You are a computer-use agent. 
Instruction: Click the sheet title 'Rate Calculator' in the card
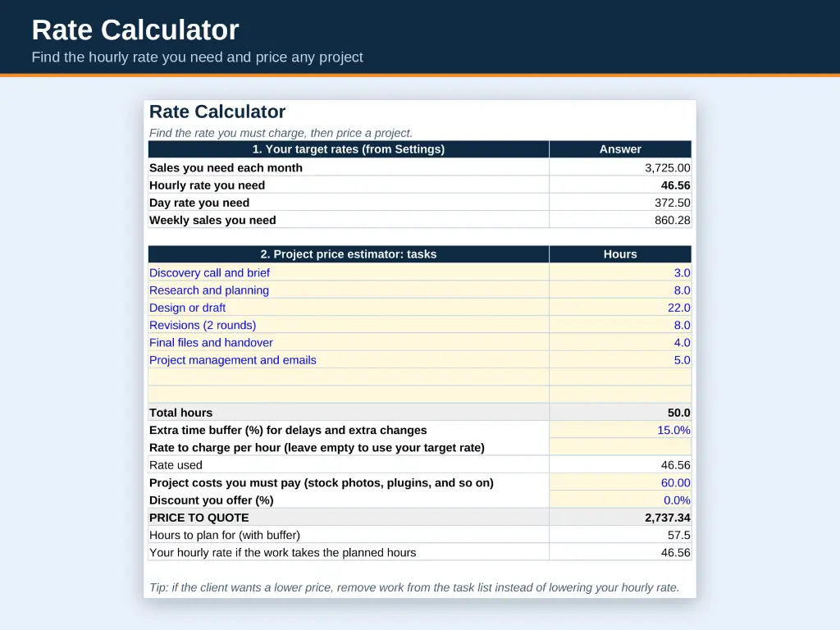tap(217, 112)
